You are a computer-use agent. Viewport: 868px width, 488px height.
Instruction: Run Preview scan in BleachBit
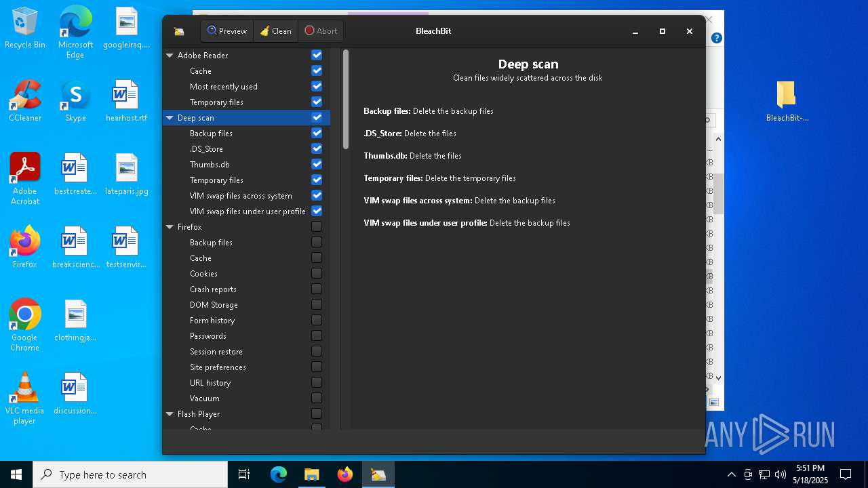[x=227, y=31]
